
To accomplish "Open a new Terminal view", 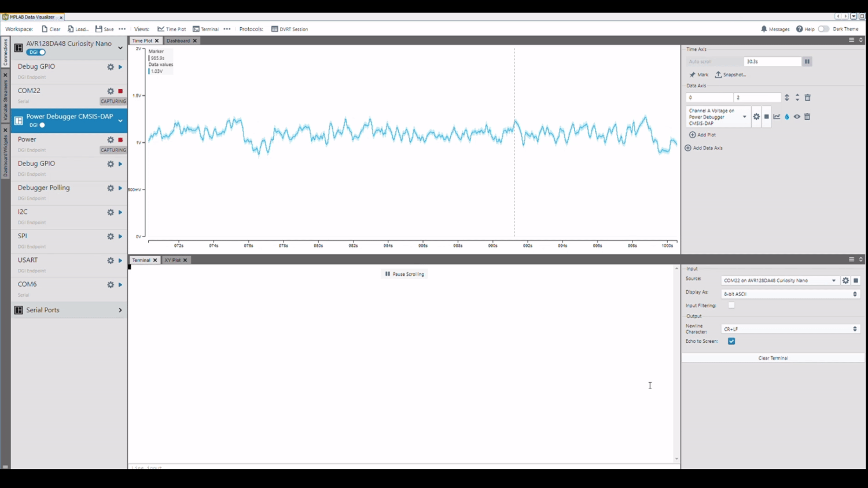I will [205, 29].
